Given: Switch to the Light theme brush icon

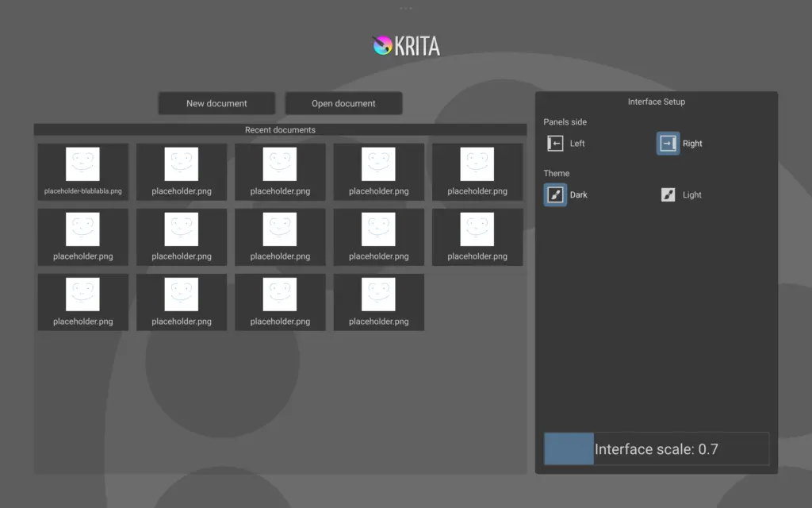Looking at the screenshot, I should (x=668, y=194).
